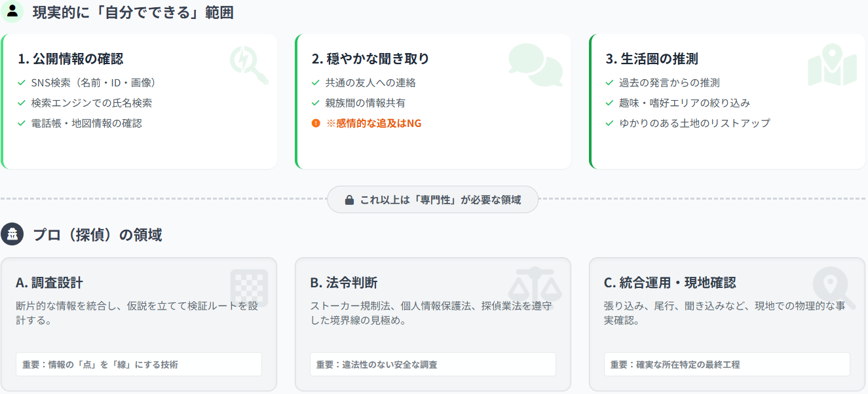Click the 重要:情報の「点」を「線」にする技術 box

click(x=138, y=365)
